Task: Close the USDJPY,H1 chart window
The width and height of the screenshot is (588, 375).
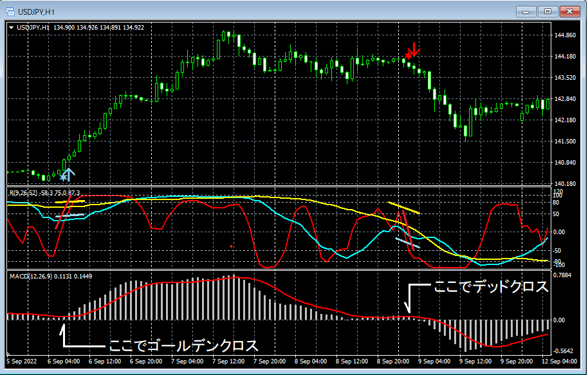Action: (569, 12)
